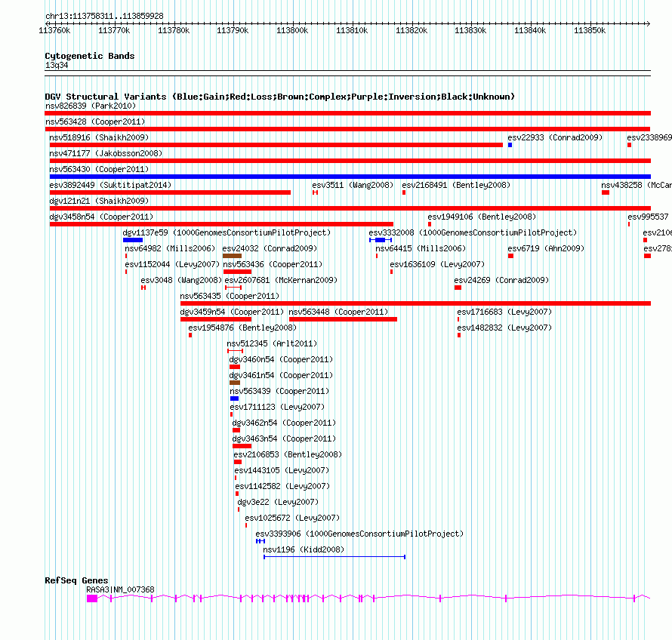
Task: Open esv3892449 (Suktitipat2014) variant
Action: tap(110, 185)
